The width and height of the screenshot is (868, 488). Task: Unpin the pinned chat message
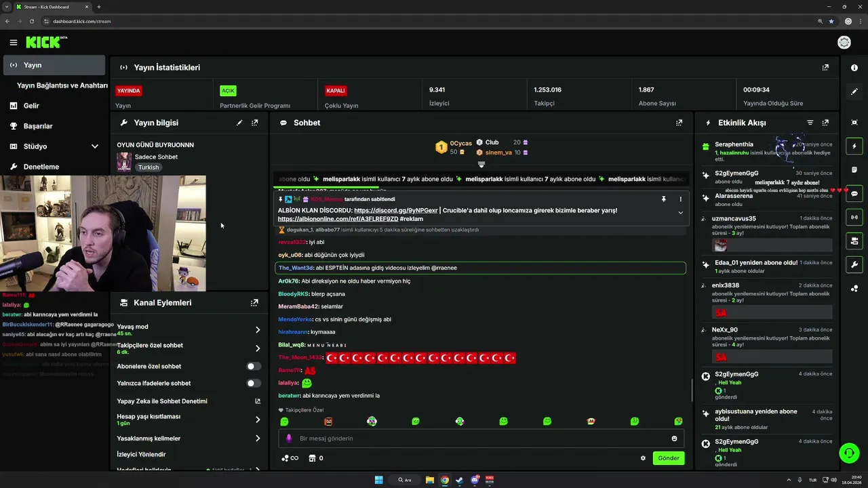[664, 199]
